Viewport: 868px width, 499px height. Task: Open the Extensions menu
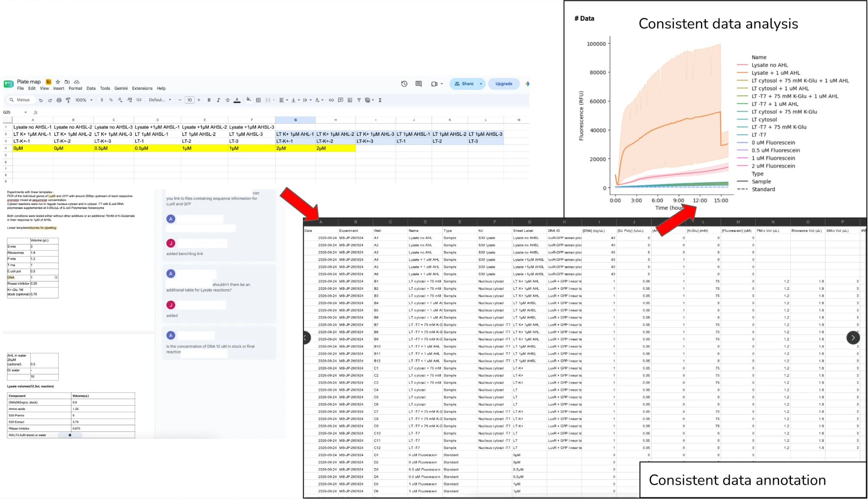tap(142, 88)
